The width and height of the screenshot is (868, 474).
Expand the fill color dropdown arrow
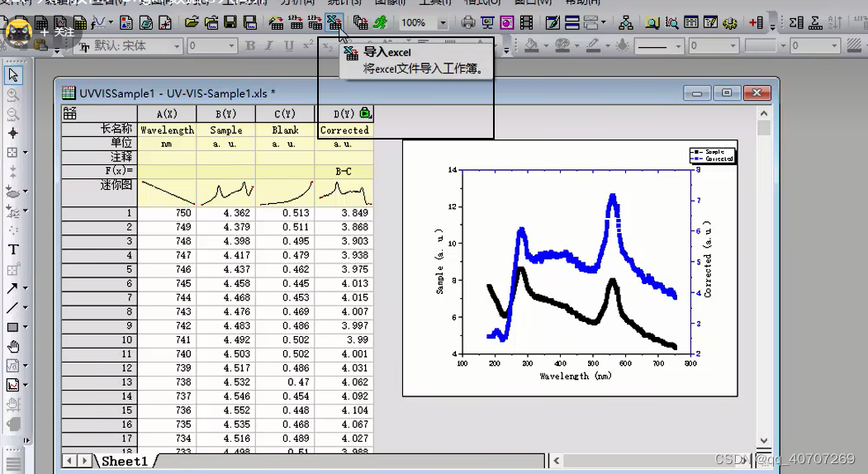(546, 46)
